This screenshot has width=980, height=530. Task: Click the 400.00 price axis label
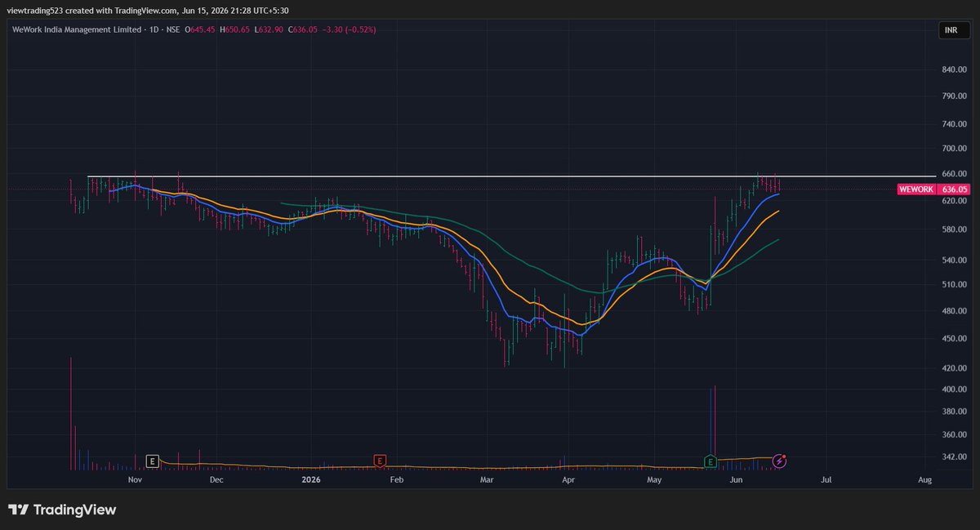(954, 390)
